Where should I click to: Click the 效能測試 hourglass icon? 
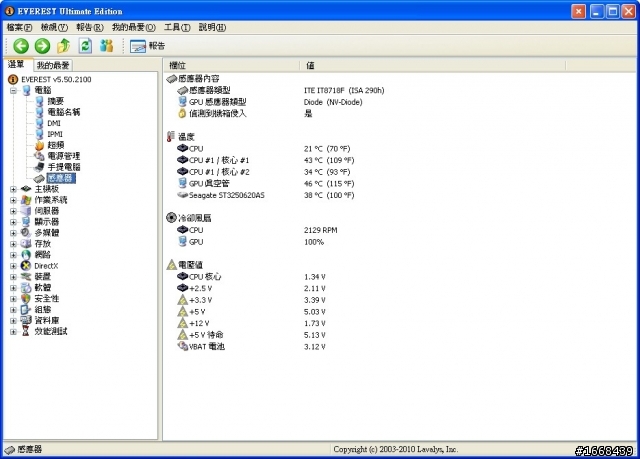[x=26, y=331]
